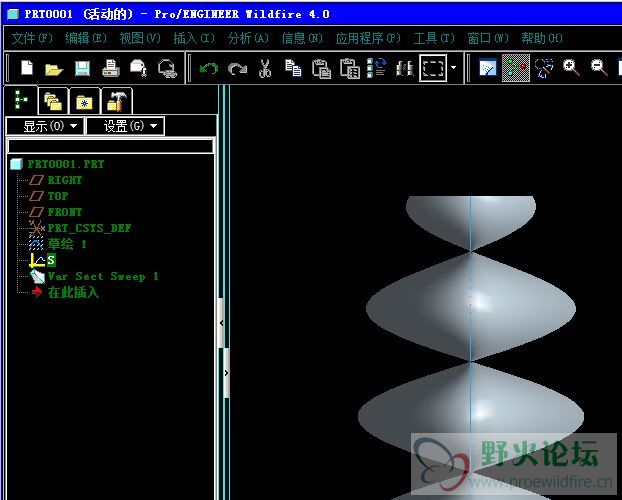Toggle the spin center icon

tap(516, 68)
